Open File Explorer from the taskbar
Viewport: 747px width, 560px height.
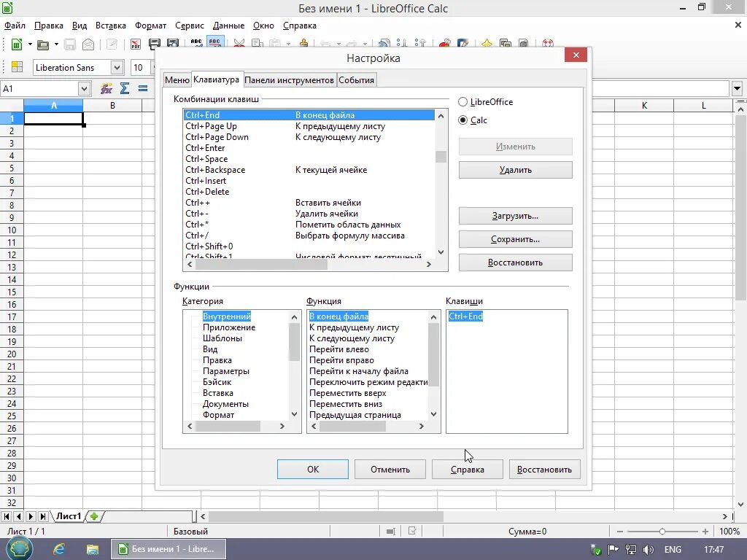pyautogui.click(x=92, y=549)
